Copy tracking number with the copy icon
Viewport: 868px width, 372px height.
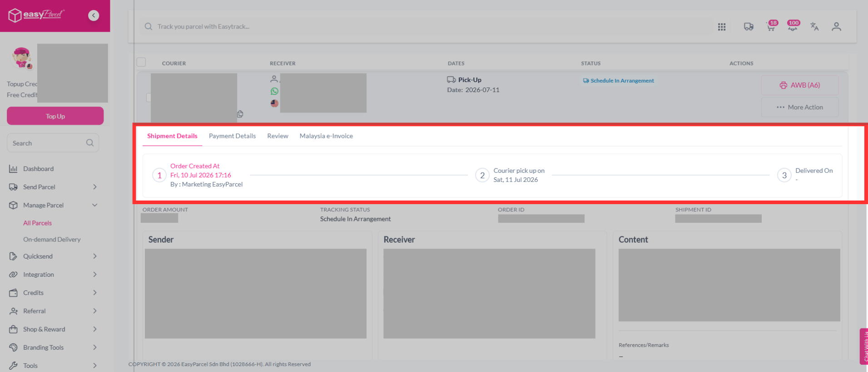click(240, 114)
